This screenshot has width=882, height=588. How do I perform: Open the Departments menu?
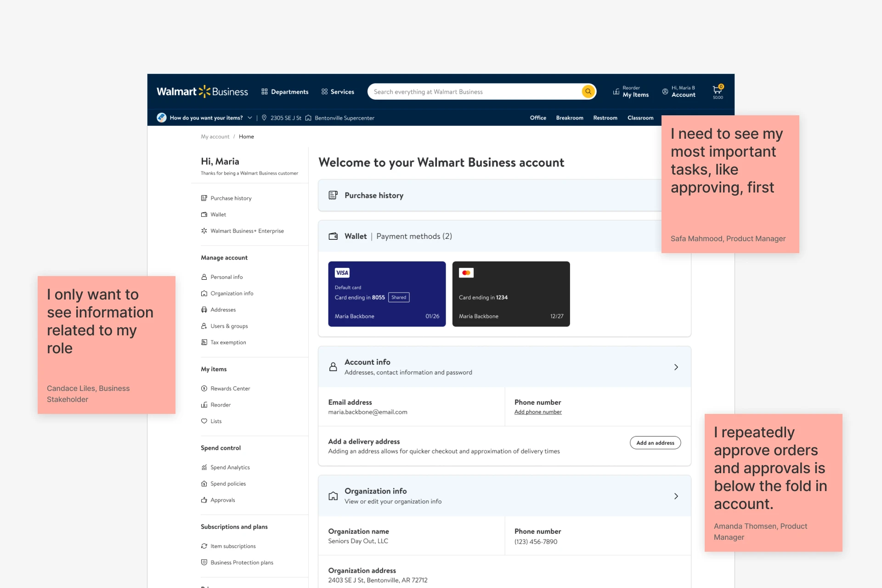(x=285, y=91)
